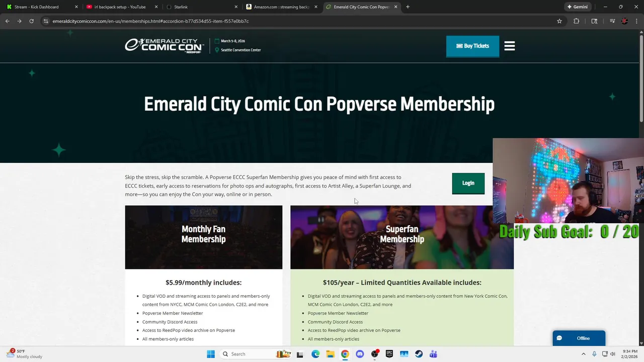
Task: Open Microsoft Teams from the taskbar
Action: click(434, 354)
